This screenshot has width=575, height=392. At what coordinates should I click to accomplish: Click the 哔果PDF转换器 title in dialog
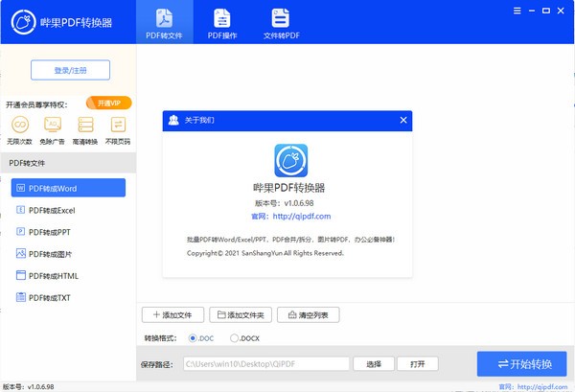click(x=289, y=188)
